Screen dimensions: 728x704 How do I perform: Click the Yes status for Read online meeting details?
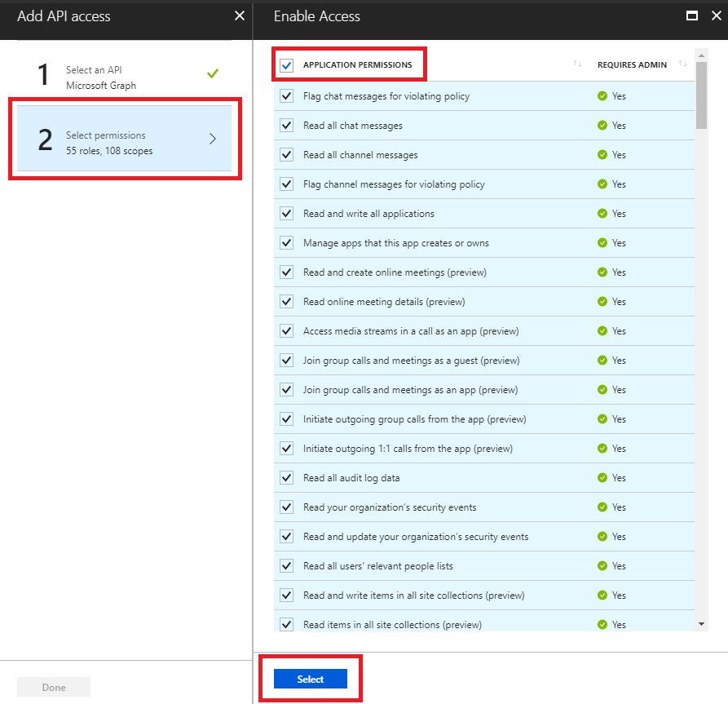click(599, 301)
